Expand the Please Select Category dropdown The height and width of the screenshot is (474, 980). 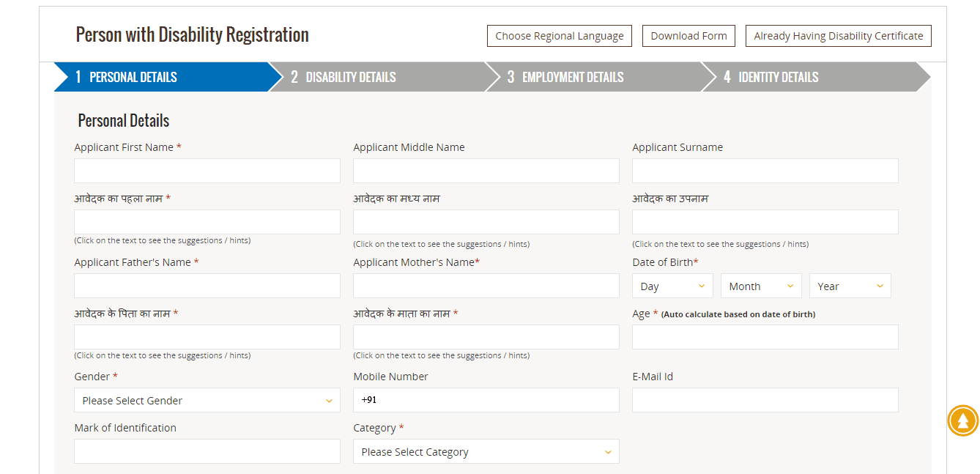click(x=486, y=451)
